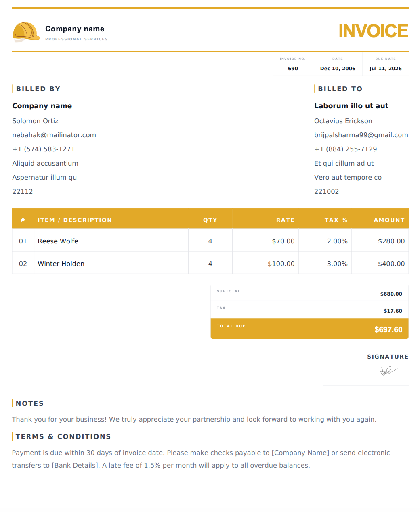Click the tax value $17.60

pyautogui.click(x=393, y=311)
